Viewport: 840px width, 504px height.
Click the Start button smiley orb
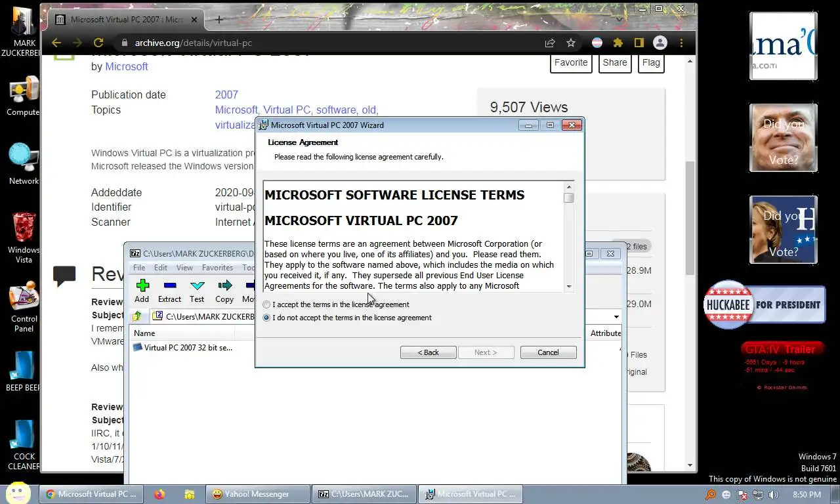(18, 493)
